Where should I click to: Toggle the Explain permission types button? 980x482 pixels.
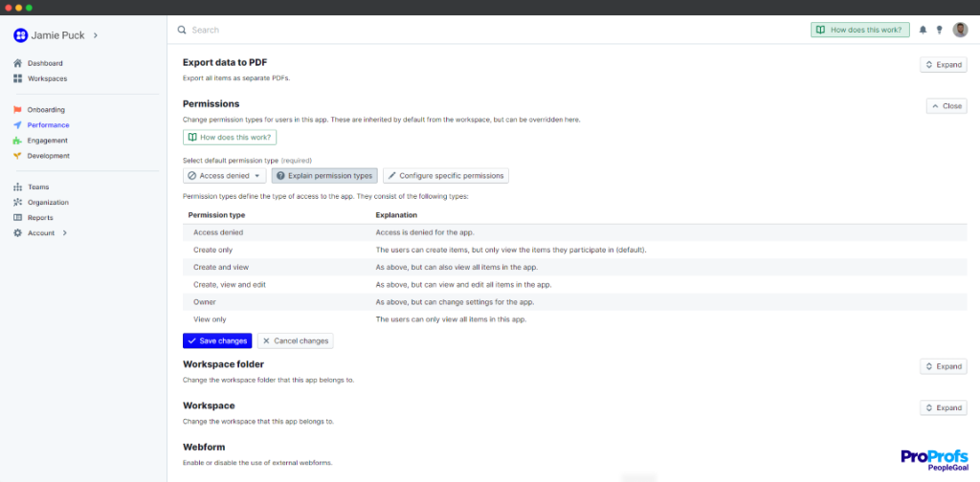click(324, 176)
